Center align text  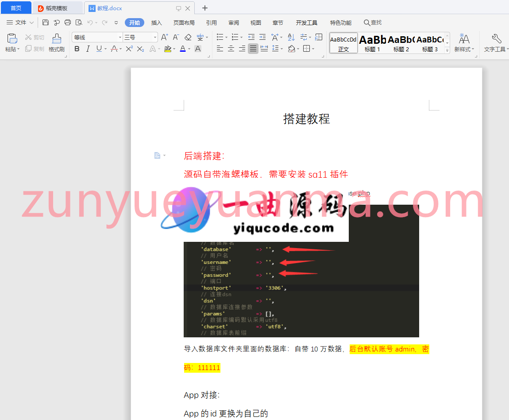tap(231, 49)
